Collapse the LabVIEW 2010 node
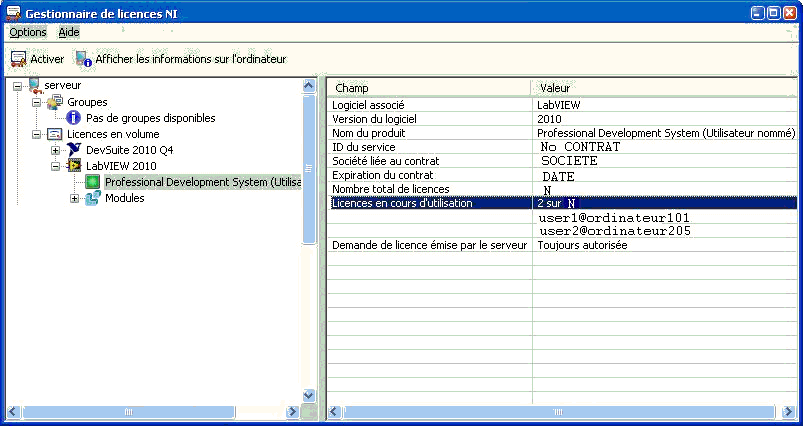Image resolution: width=803 pixels, height=426 pixels. click(x=56, y=166)
